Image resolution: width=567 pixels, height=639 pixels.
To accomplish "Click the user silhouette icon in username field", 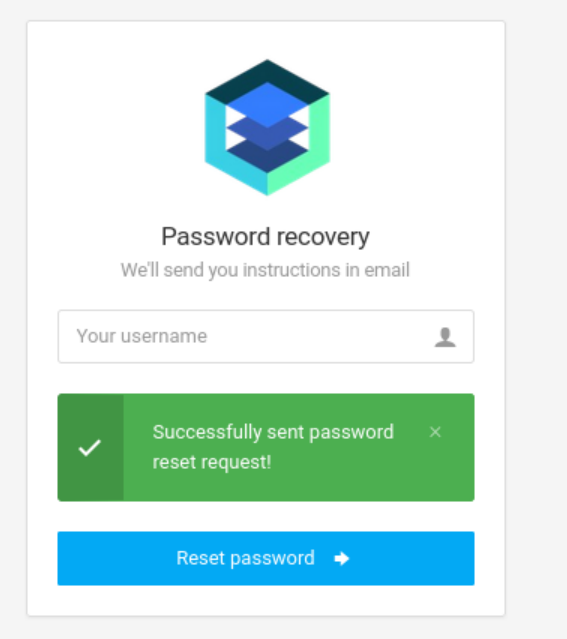I will (445, 337).
